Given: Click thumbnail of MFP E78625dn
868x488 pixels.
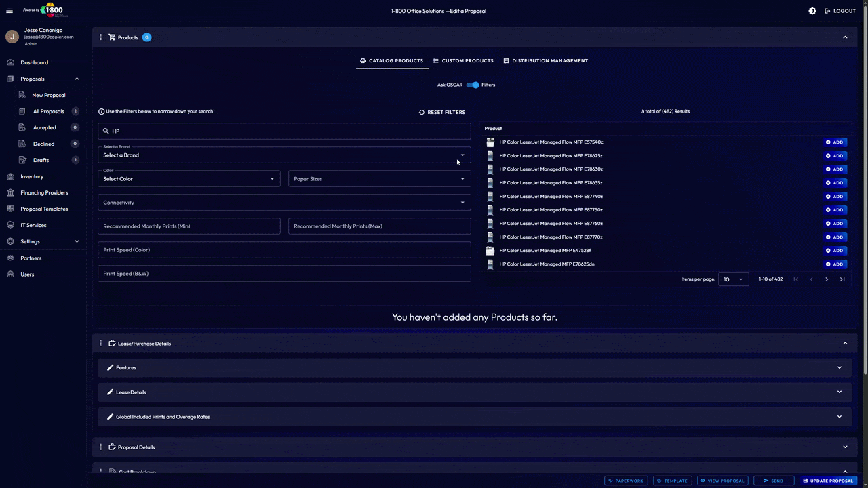Looking at the screenshot, I should [490, 264].
